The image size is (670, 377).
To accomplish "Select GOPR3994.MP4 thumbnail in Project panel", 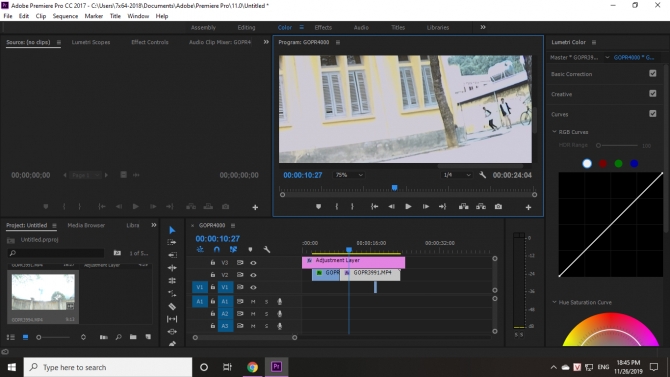I will tap(43, 292).
